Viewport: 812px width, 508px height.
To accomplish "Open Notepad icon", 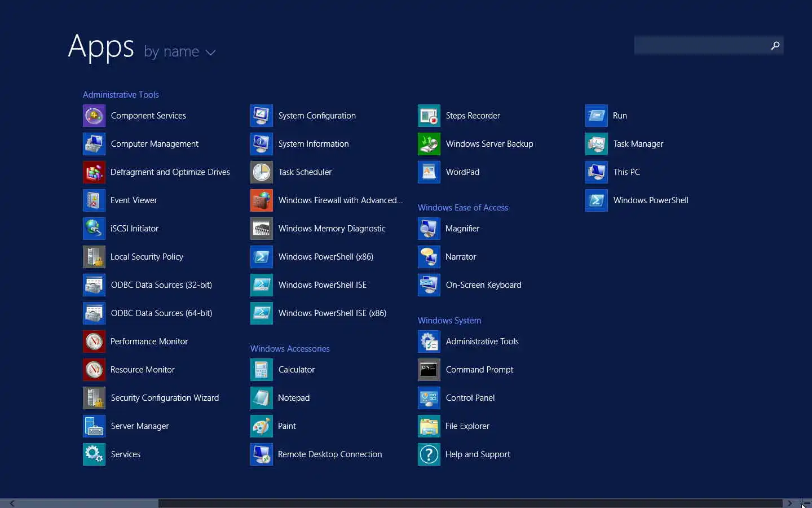I will (261, 398).
